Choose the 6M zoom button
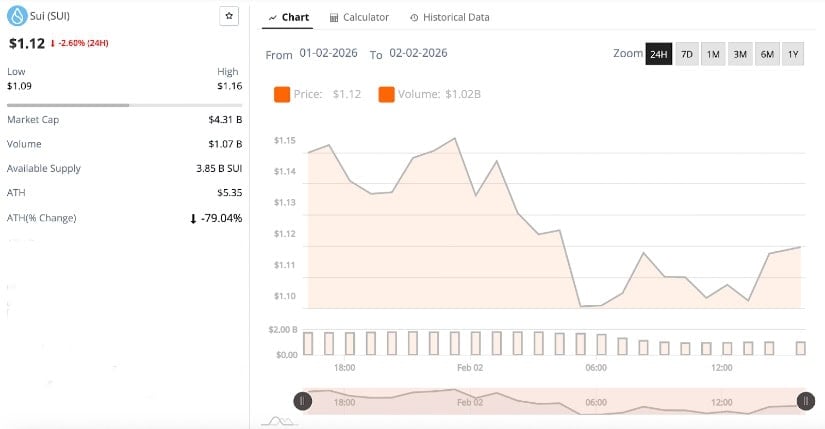The height and width of the screenshot is (429, 825). 766,54
